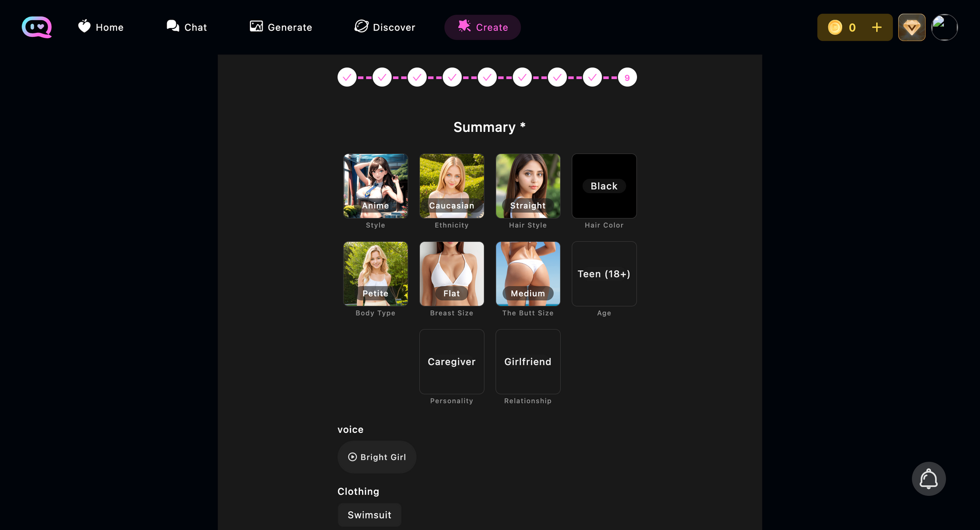Viewport: 980px width, 530px height.
Task: Select the Petite body type thumbnail
Action: coord(375,274)
